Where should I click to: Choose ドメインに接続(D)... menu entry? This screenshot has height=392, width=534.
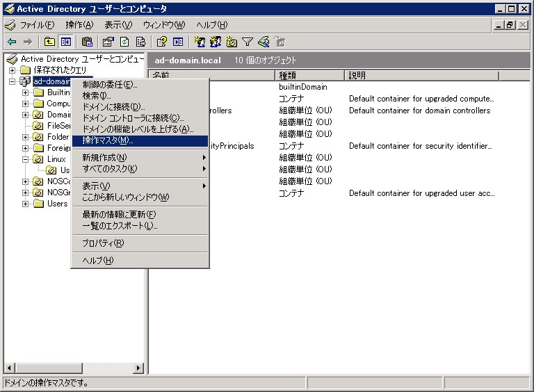140,107
